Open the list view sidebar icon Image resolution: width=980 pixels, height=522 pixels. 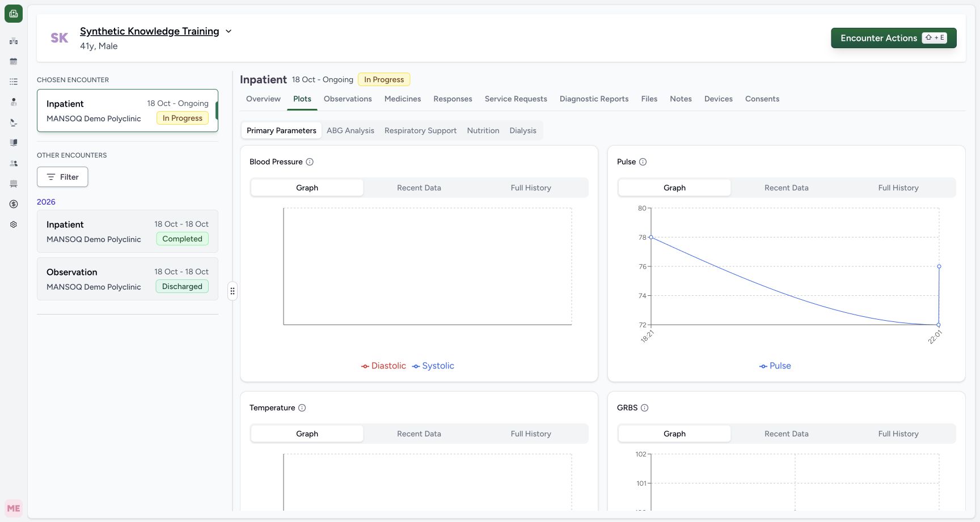[14, 82]
